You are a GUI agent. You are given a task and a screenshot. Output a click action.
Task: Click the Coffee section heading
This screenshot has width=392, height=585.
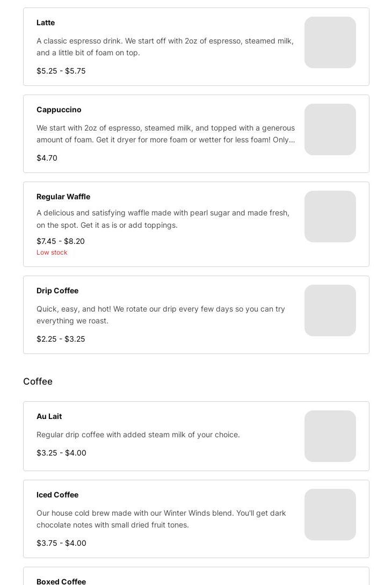[x=38, y=381]
